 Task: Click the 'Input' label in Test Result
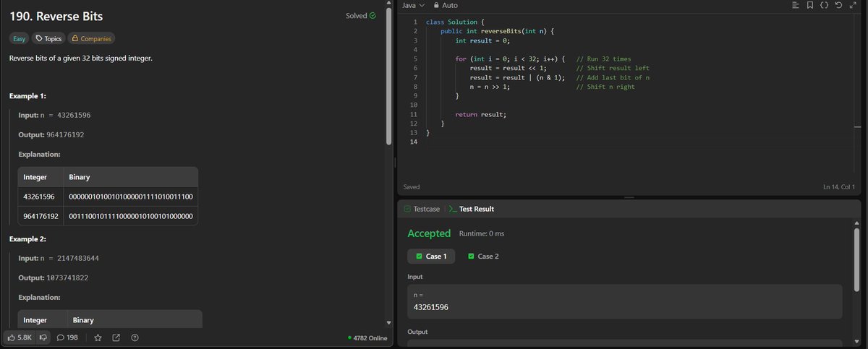(x=415, y=277)
